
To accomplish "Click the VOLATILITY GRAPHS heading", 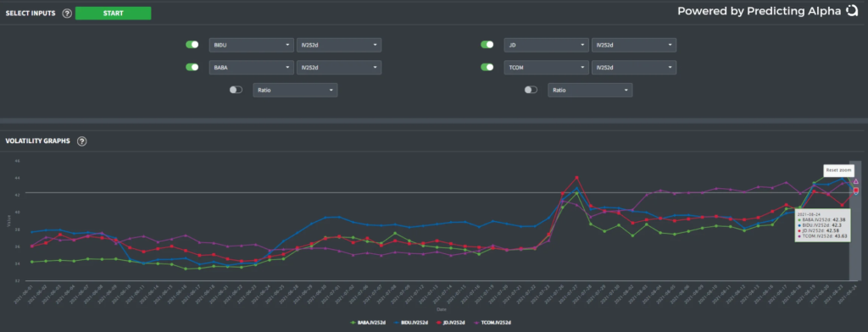I will click(37, 141).
